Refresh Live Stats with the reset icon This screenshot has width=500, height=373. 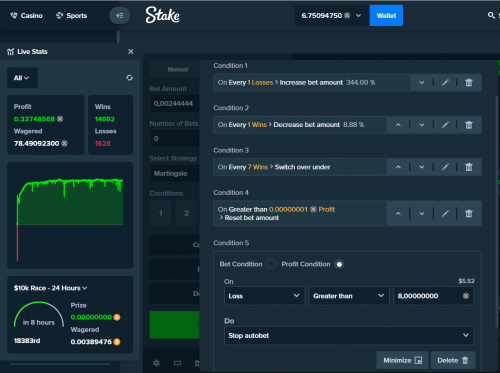pyautogui.click(x=130, y=78)
